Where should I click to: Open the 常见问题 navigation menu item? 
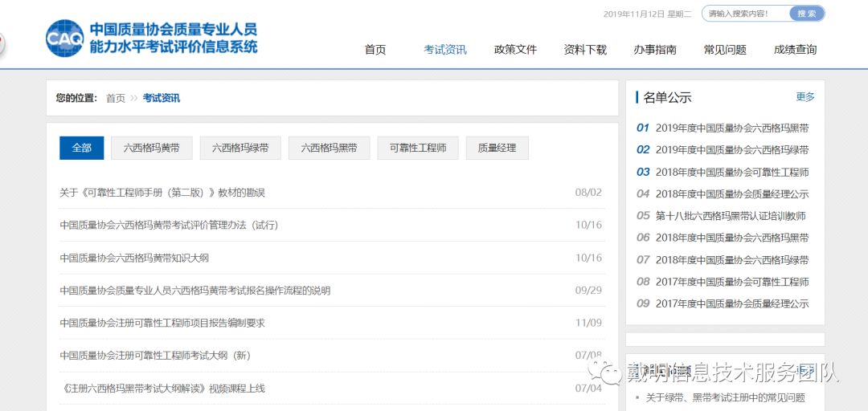tap(725, 50)
